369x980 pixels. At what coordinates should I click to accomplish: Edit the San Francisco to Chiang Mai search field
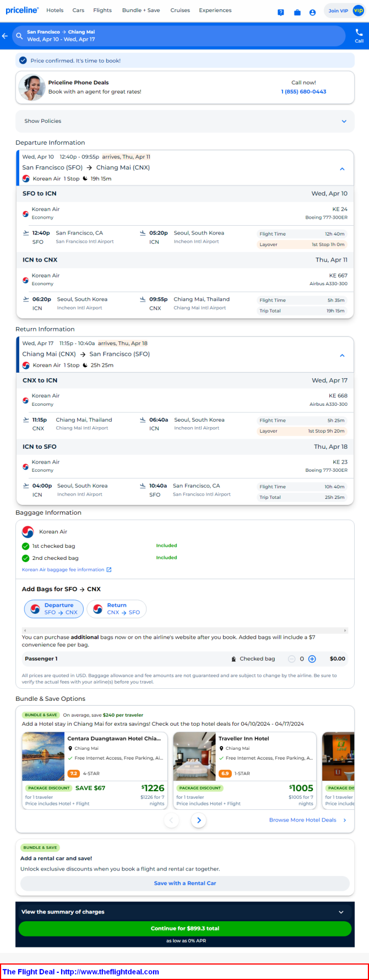[180, 36]
